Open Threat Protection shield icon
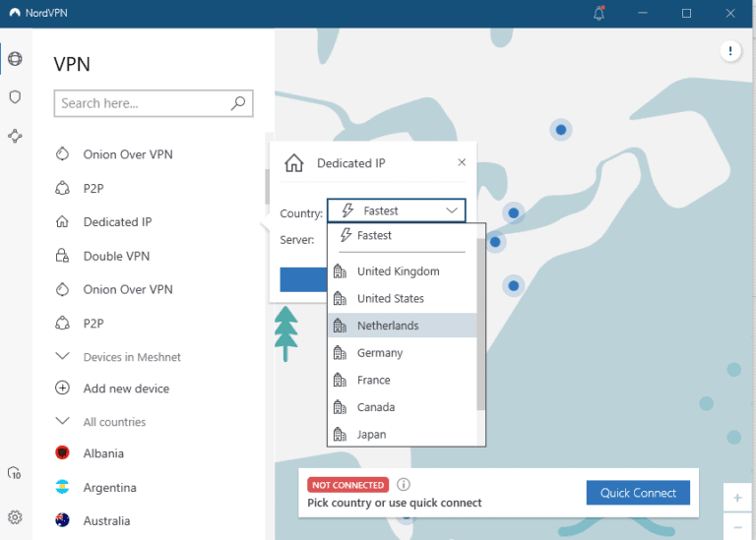This screenshot has height=540, width=756. pos(15,97)
